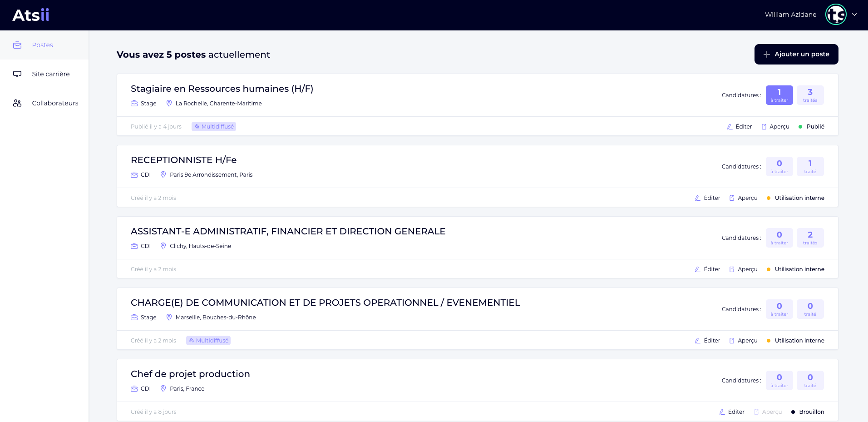View 0 à traiter for CHARGE(E) DE COMMUNICATION
Viewport: 868px width, 422px height.
tap(779, 309)
